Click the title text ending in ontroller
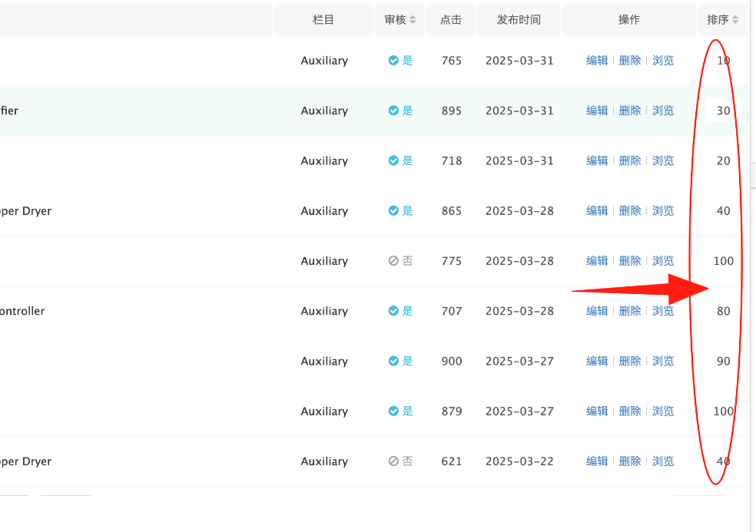The image size is (756, 532). (x=22, y=311)
